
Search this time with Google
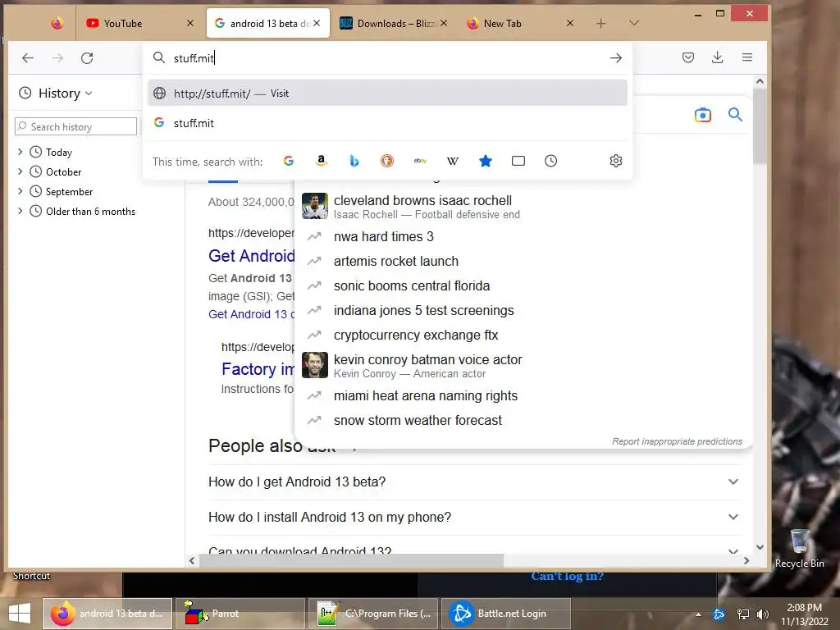coord(288,161)
